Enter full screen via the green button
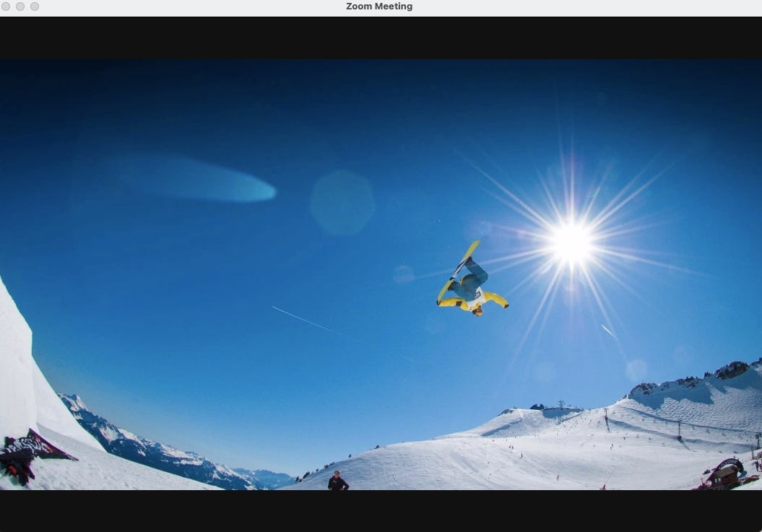The height and width of the screenshot is (532, 762). click(33, 6)
